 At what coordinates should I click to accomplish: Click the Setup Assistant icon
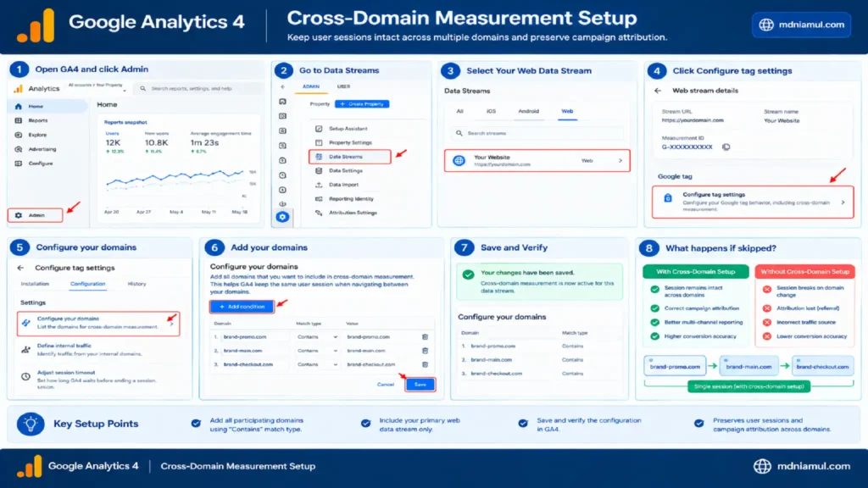coord(319,129)
